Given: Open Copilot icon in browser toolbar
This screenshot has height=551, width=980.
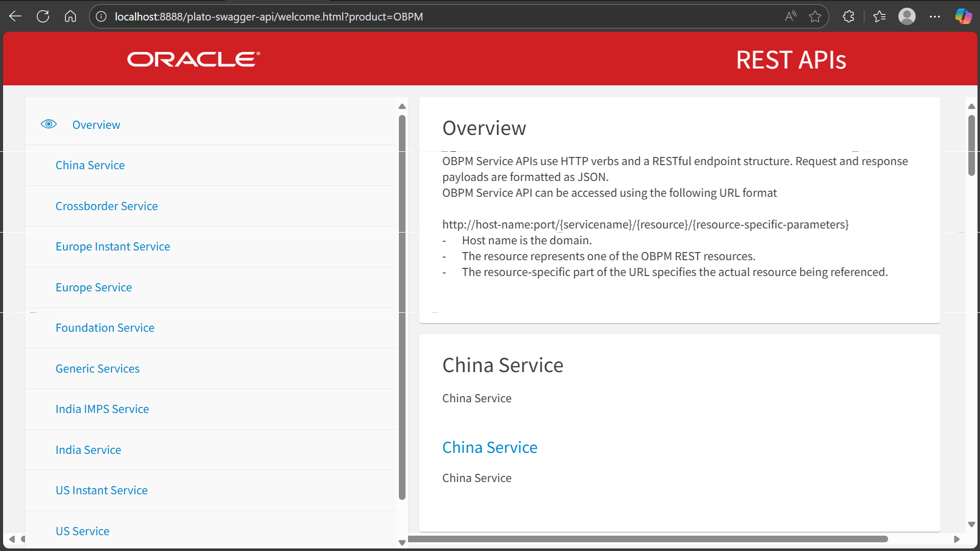Looking at the screenshot, I should (x=963, y=16).
